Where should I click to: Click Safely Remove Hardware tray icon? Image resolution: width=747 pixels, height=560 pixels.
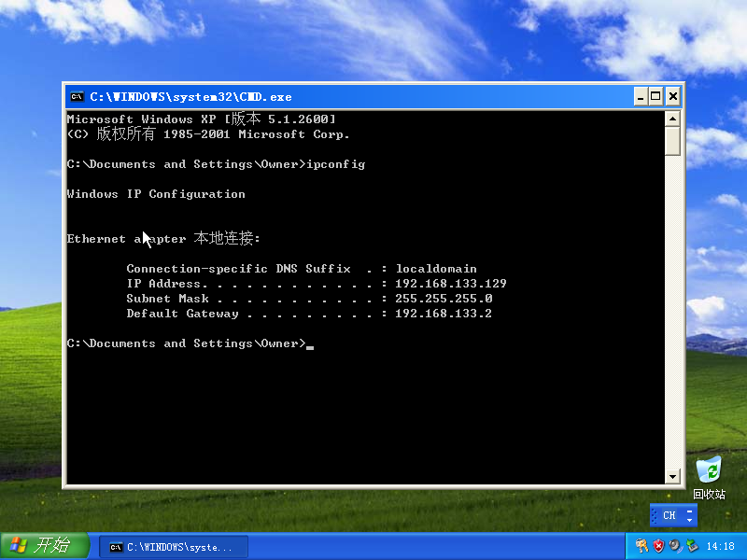(x=692, y=546)
